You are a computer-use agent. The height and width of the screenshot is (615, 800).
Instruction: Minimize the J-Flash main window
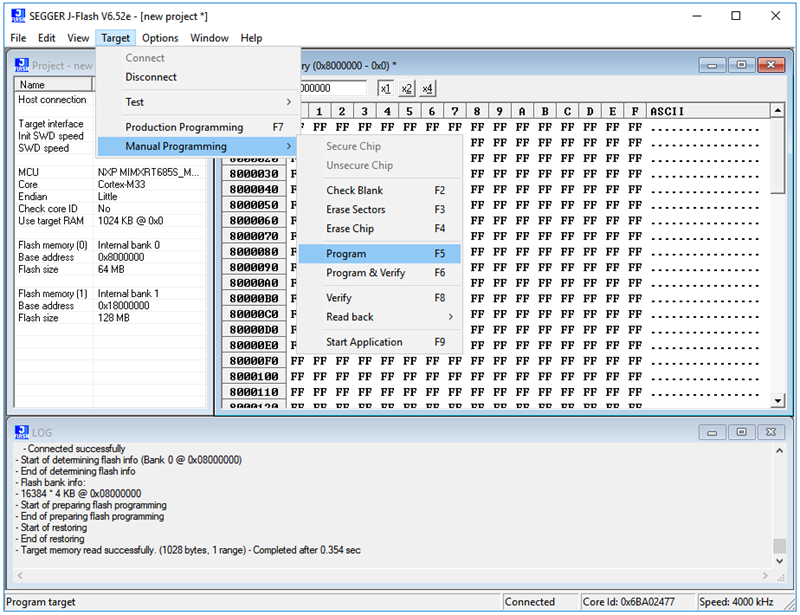pyautogui.click(x=696, y=16)
